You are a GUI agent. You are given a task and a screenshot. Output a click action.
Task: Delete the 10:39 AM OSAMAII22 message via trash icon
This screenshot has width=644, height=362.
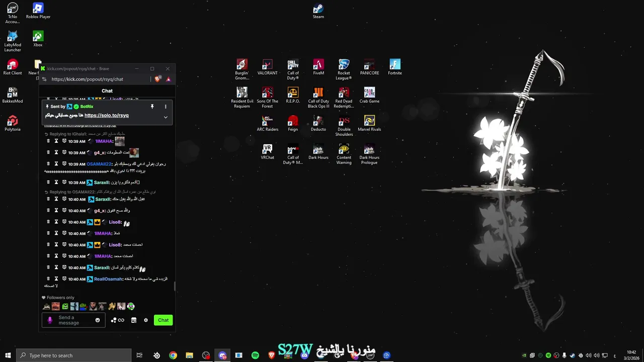click(x=48, y=164)
